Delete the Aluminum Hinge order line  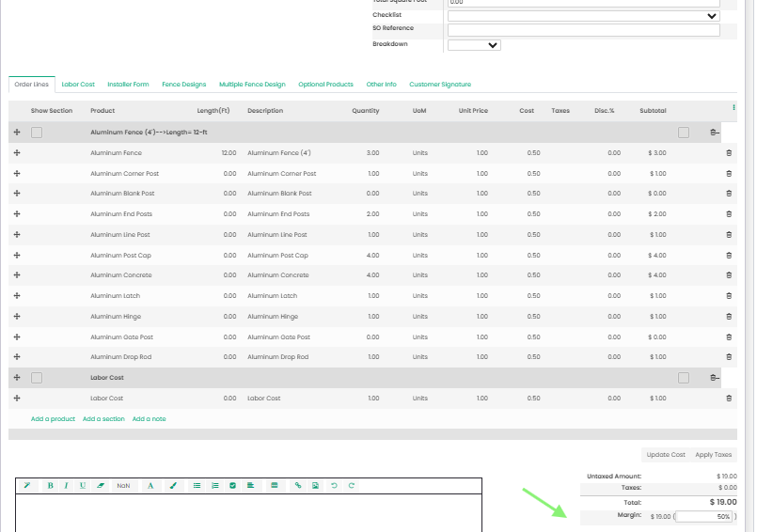click(x=729, y=317)
